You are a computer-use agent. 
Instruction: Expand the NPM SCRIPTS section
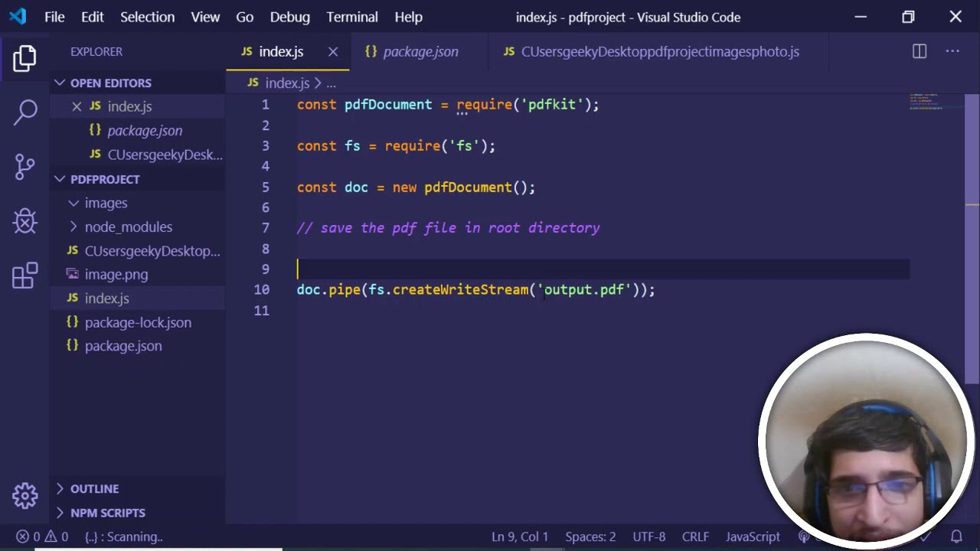pos(107,513)
